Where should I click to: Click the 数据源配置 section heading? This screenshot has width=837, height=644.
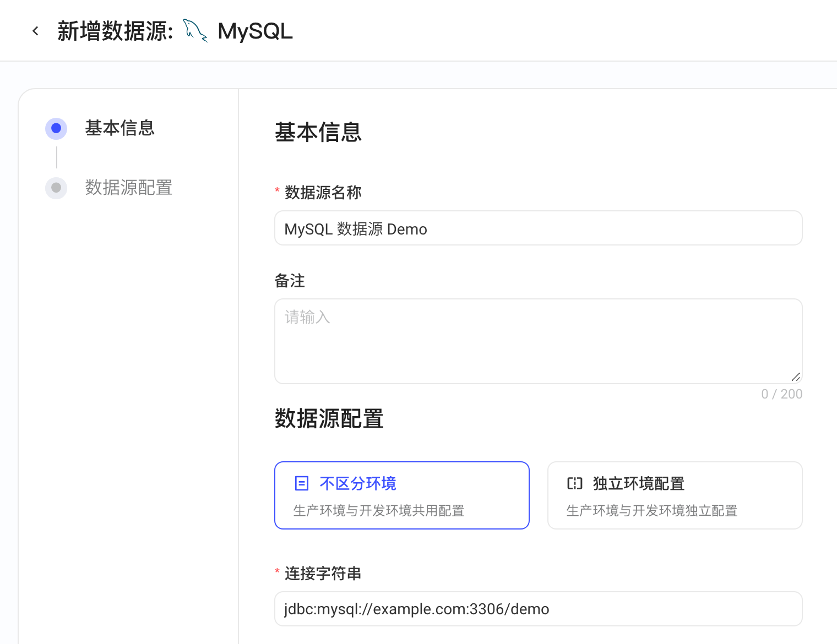point(329,418)
